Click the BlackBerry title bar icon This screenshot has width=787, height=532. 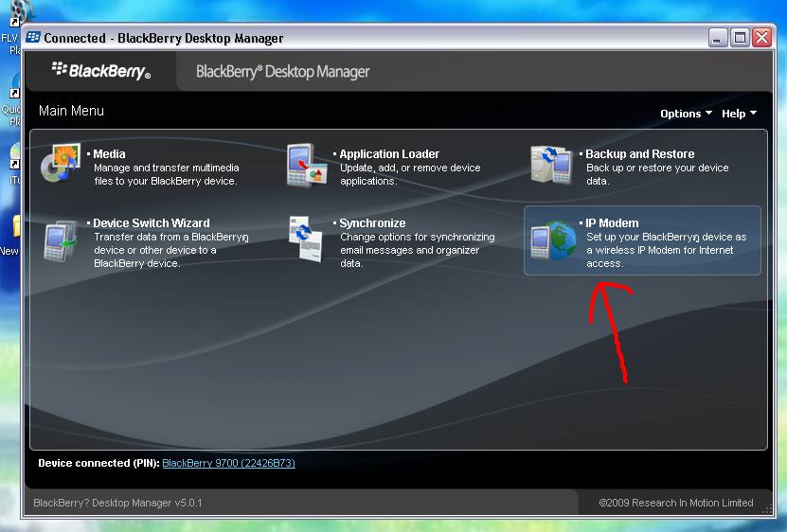tap(33, 38)
